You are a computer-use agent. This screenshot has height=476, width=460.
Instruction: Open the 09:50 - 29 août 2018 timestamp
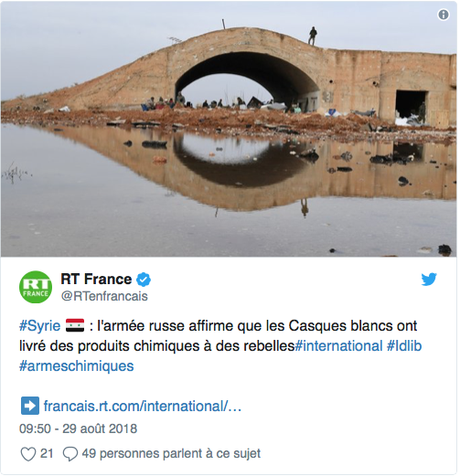pyautogui.click(x=78, y=428)
